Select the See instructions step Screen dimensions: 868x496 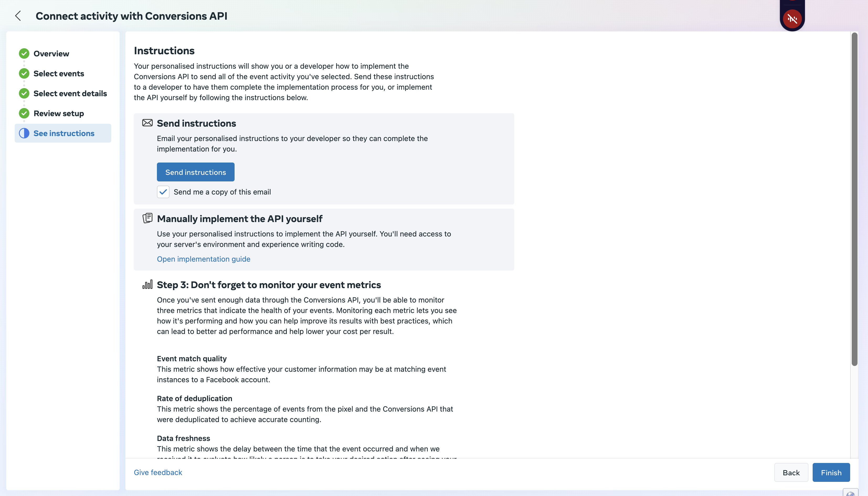[64, 133]
